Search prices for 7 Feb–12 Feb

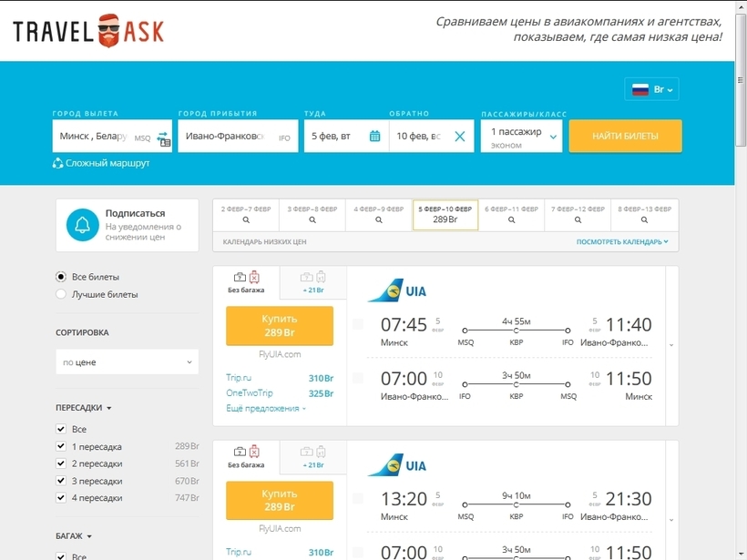(578, 215)
